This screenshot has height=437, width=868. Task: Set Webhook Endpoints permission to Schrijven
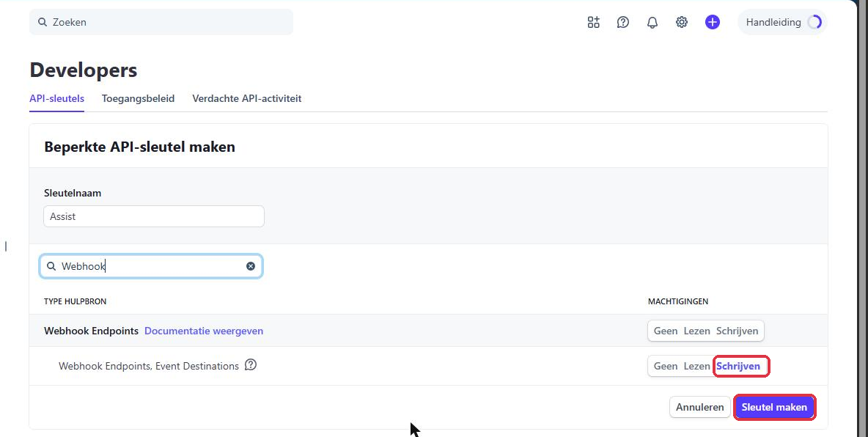click(738, 331)
